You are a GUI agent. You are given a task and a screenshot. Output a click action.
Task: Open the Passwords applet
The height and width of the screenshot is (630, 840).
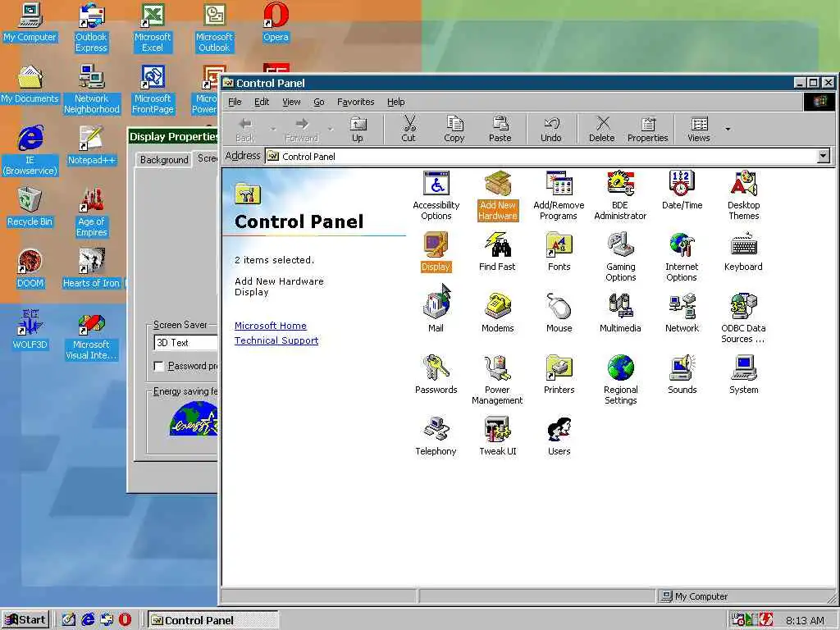coord(436,375)
